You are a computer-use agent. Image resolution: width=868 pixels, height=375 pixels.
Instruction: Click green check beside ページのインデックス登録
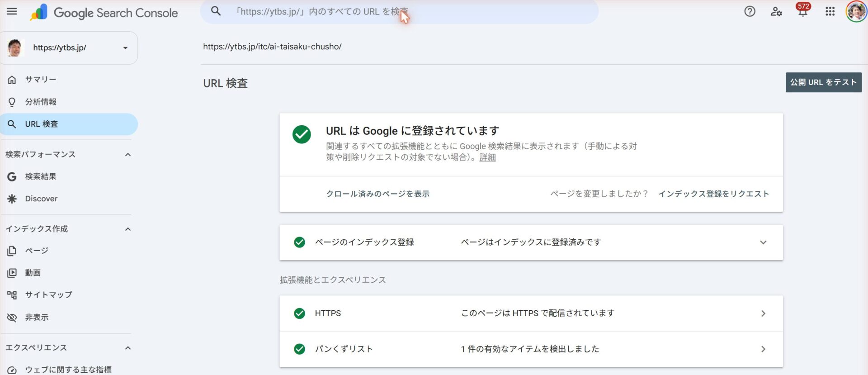click(x=299, y=242)
